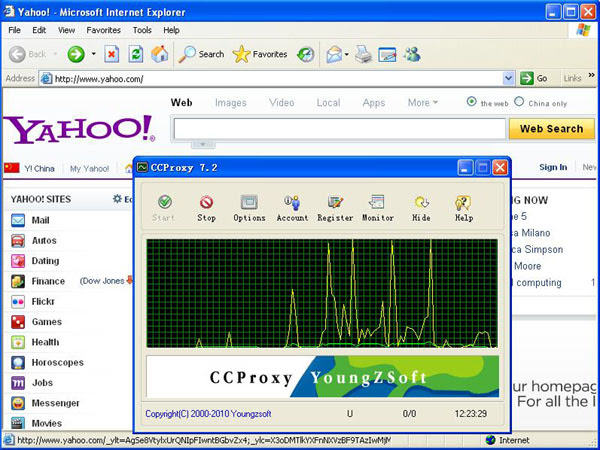Open CCProxy Options
Image resolution: width=600 pixels, height=450 pixels.
point(249,202)
